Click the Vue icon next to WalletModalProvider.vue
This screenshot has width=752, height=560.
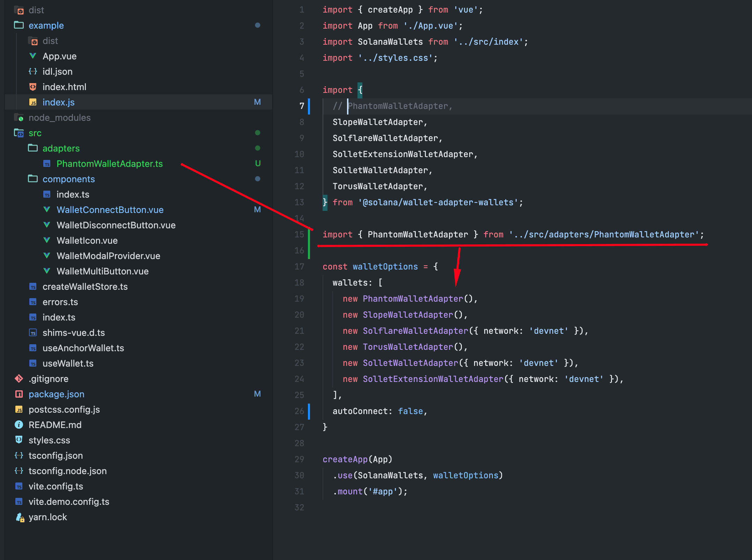(47, 256)
